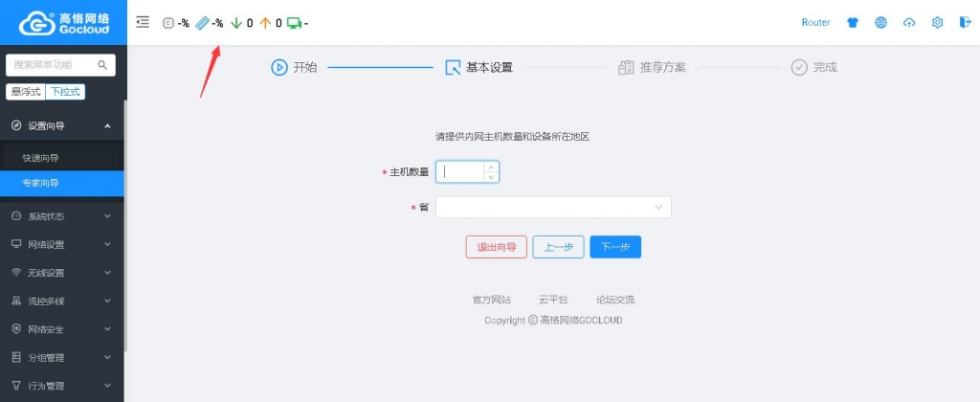
Task: Open the settings gear icon in header
Action: pyautogui.click(x=937, y=22)
